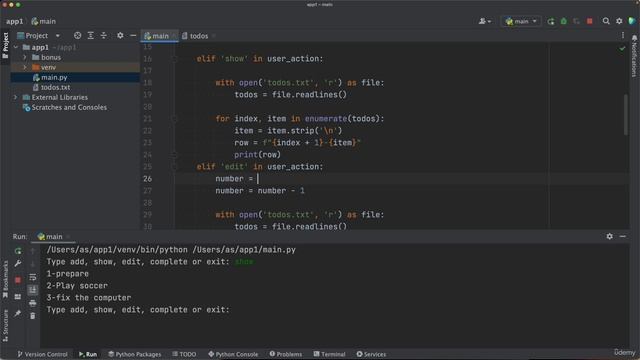The width and height of the screenshot is (640, 360).
Task: Toggle the Run tool window button
Action: (88, 354)
